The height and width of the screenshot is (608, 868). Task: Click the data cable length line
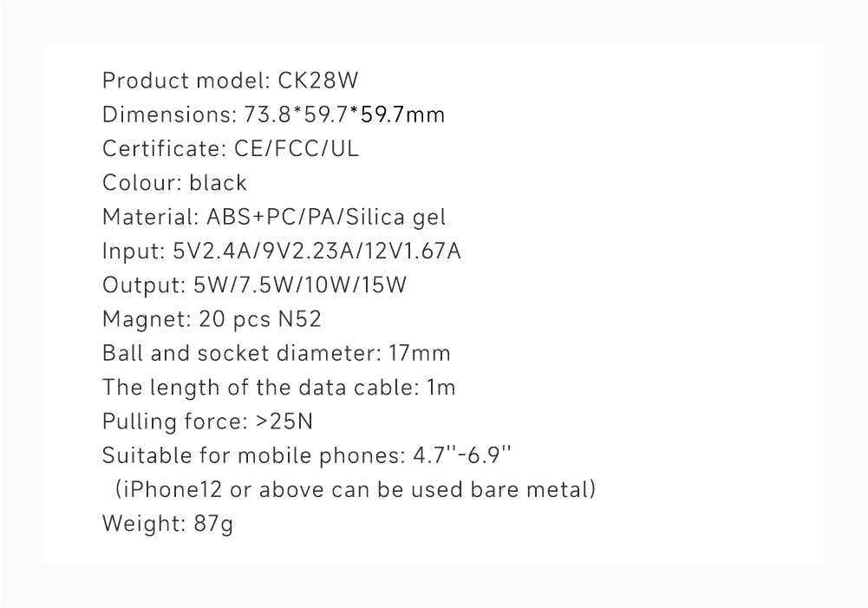point(279,388)
